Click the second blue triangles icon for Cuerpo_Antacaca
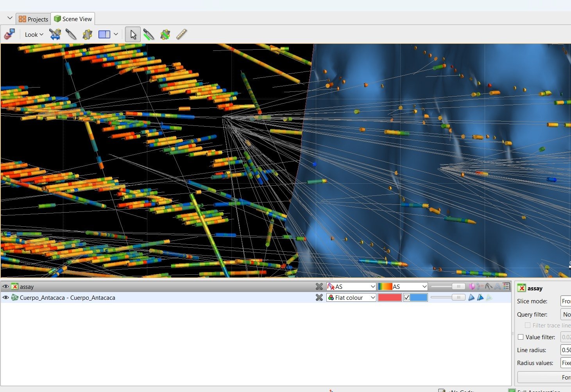 [x=480, y=297]
